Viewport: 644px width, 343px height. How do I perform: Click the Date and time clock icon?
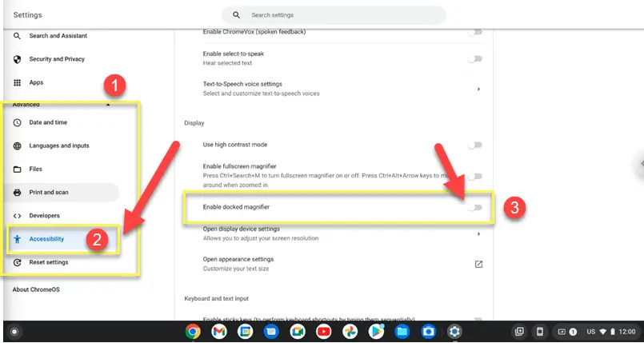[17, 122]
